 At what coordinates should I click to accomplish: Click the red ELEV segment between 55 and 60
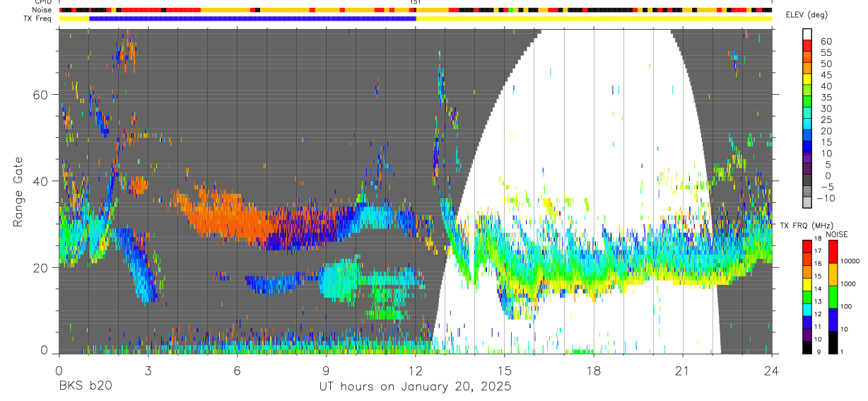(807, 46)
